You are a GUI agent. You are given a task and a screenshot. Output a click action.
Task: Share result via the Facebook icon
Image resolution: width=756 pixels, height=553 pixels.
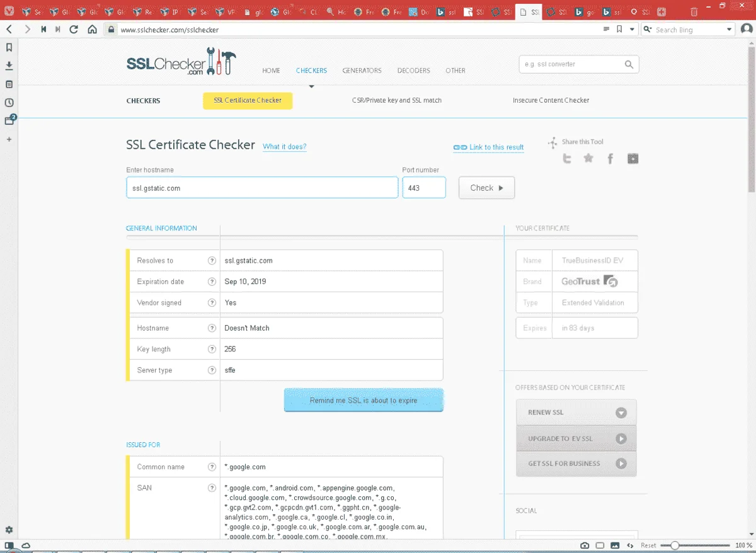click(x=610, y=159)
